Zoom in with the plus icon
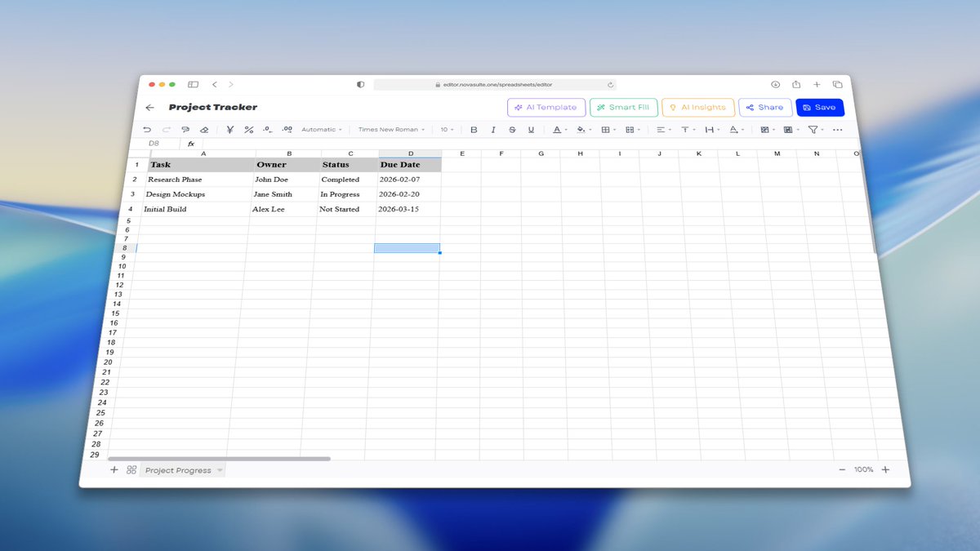The height and width of the screenshot is (551, 980). click(x=885, y=469)
